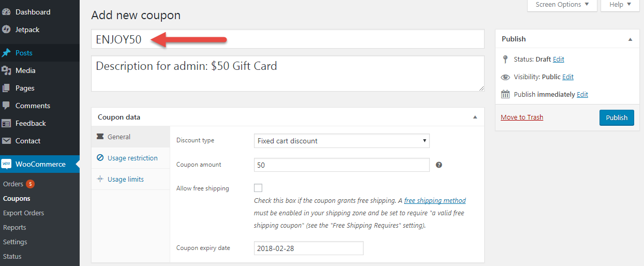Click the Comments bubble icon

(x=6, y=106)
